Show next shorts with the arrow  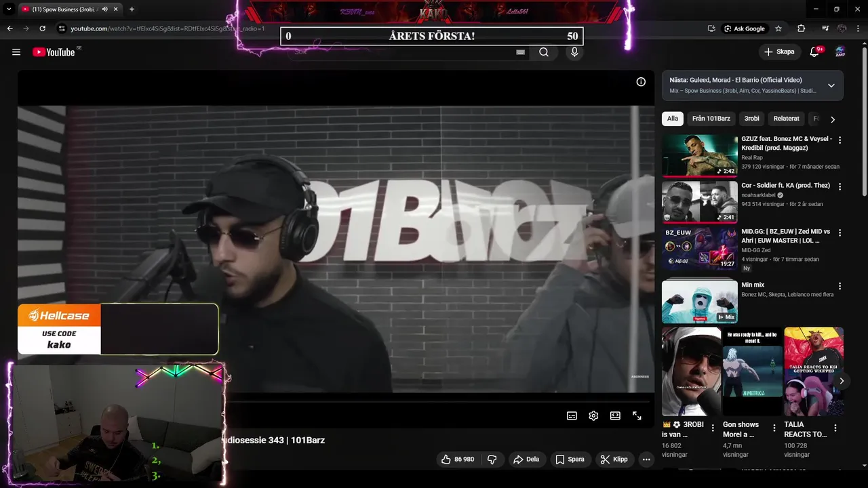[x=842, y=381]
